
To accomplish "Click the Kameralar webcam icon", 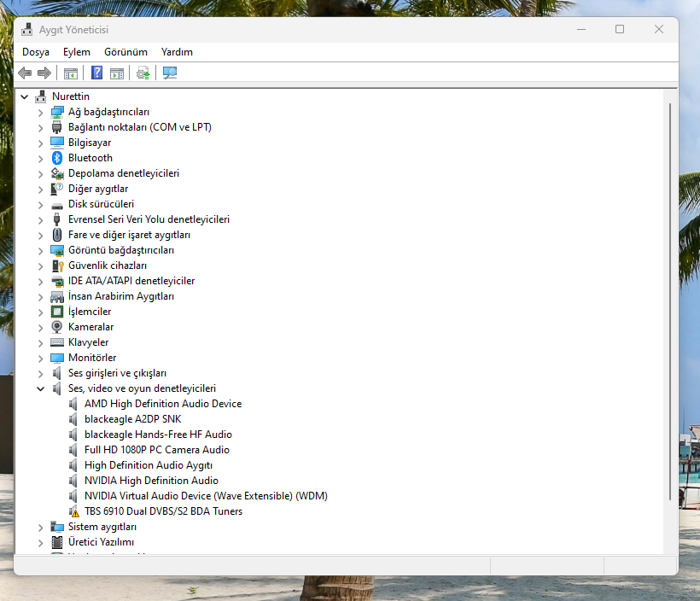I will pos(57,327).
